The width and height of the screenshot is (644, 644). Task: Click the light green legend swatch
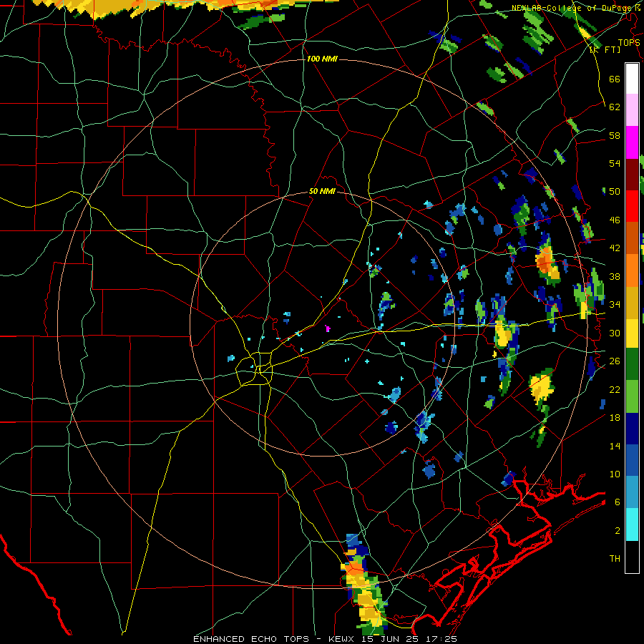(x=632, y=396)
